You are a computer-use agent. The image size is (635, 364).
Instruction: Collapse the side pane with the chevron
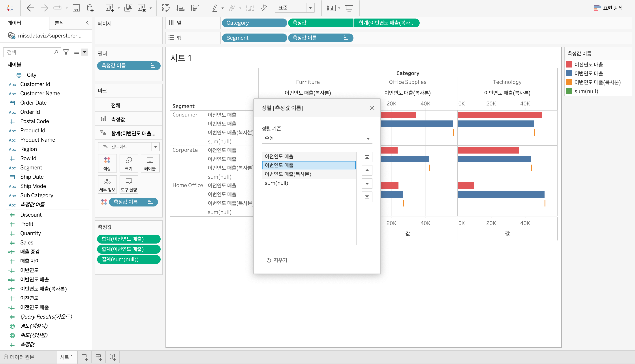coord(87,23)
